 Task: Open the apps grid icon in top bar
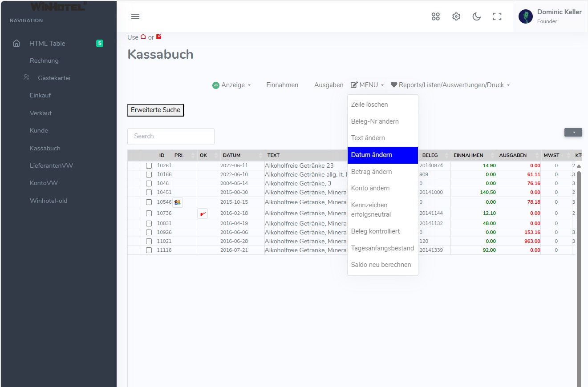(436, 16)
